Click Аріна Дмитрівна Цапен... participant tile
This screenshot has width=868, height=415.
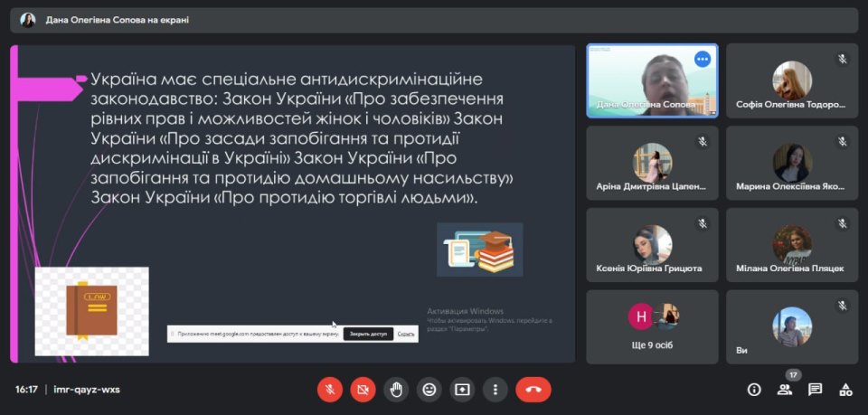(x=652, y=163)
